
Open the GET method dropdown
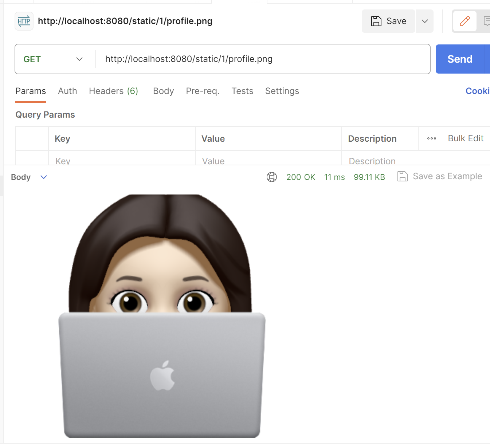[x=53, y=59]
